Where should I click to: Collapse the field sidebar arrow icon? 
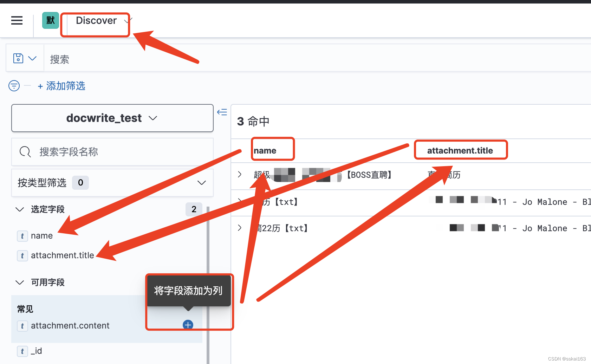coord(222,112)
